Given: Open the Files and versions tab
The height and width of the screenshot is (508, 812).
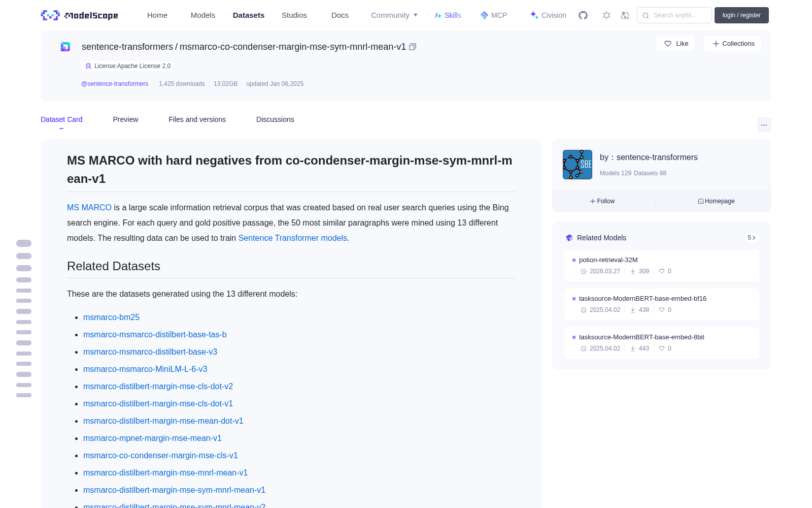Looking at the screenshot, I should point(197,119).
